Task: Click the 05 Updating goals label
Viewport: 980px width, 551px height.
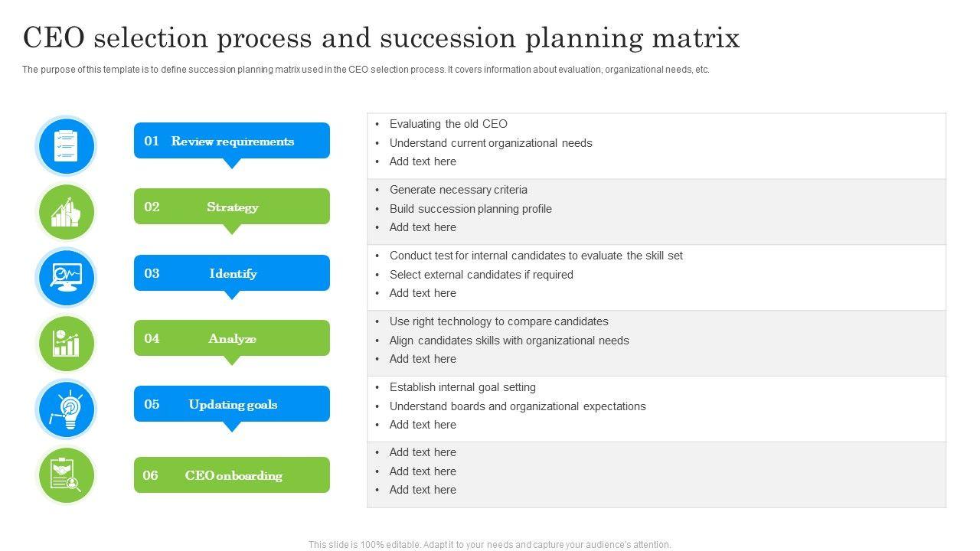Action: click(x=232, y=404)
